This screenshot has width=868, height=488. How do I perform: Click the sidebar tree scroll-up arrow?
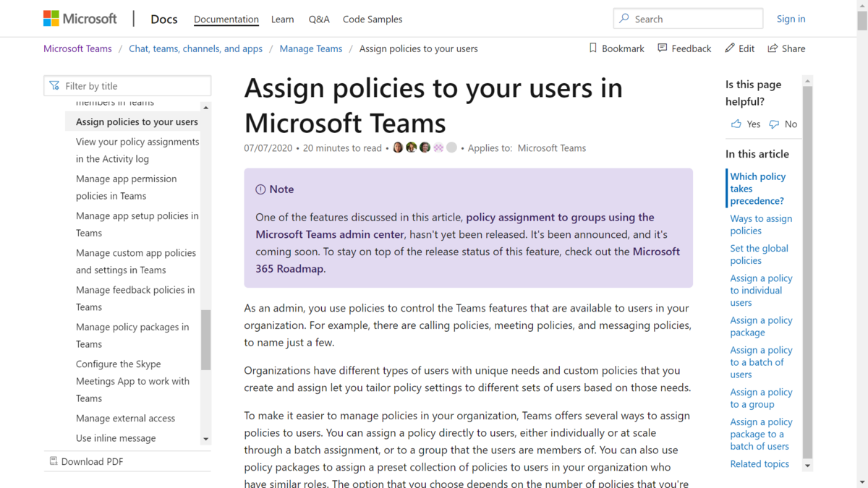point(206,108)
